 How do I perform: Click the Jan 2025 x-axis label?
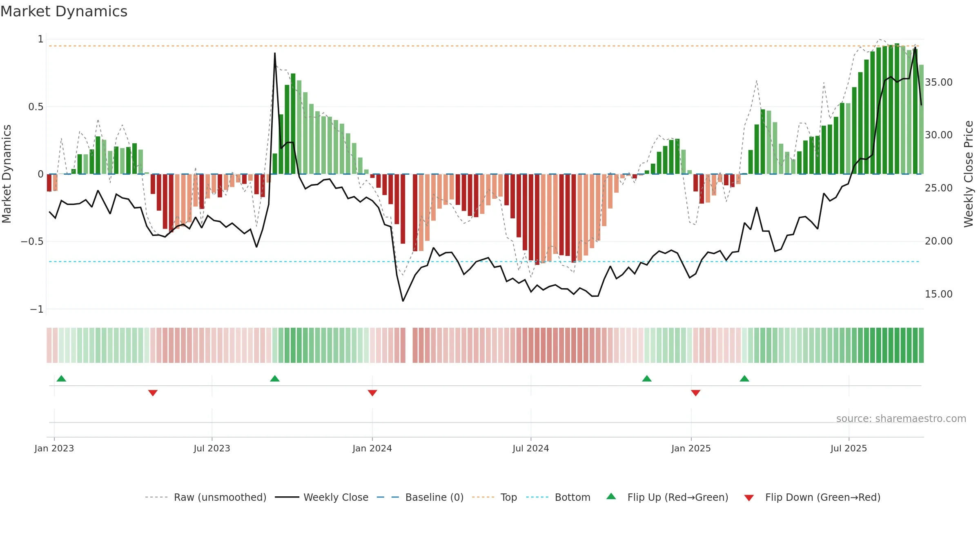(691, 448)
